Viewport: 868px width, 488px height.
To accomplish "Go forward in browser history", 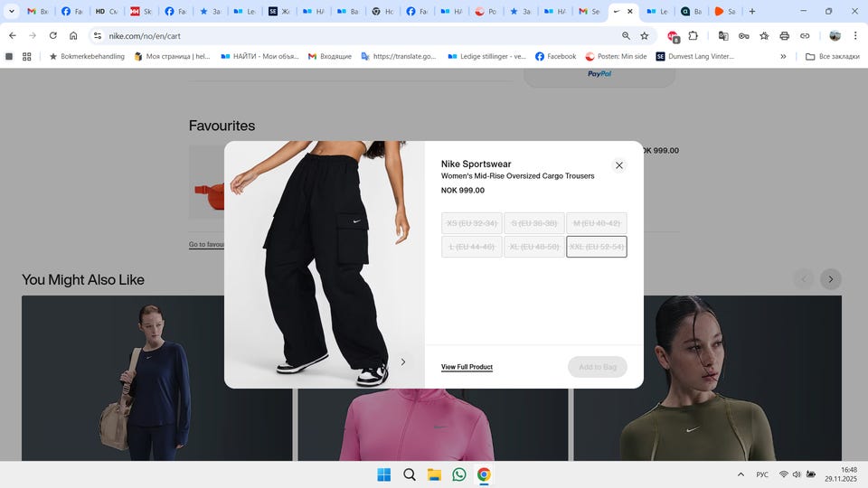I will click(33, 35).
